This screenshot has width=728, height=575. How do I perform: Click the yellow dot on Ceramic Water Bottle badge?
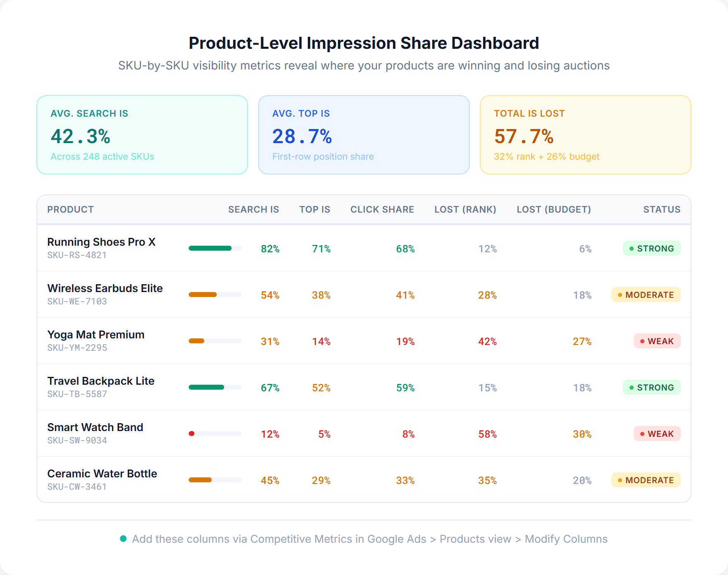(619, 480)
